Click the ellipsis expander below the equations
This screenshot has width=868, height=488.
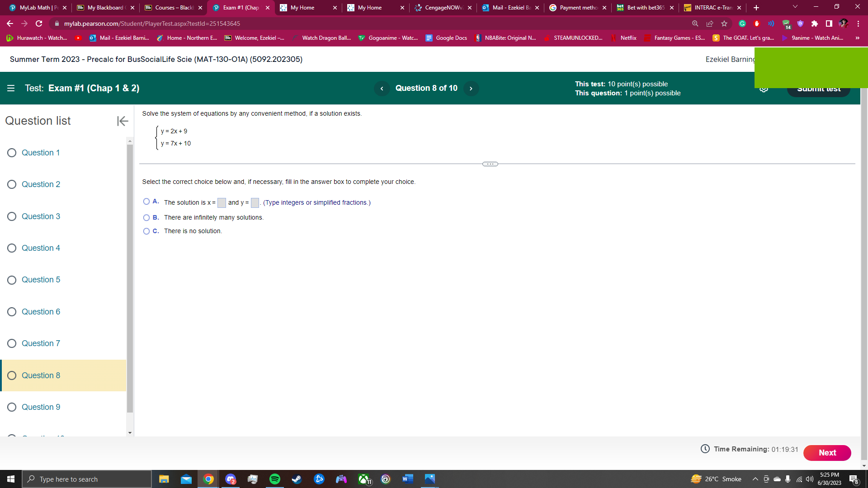pyautogui.click(x=490, y=164)
